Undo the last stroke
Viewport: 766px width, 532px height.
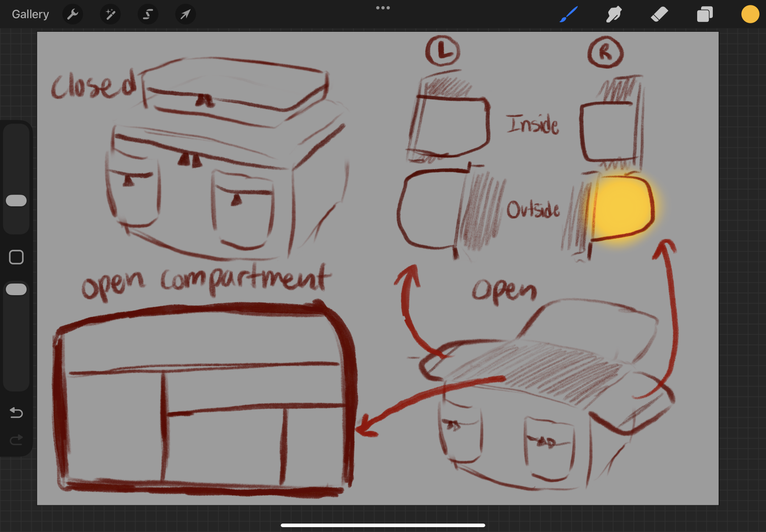pyautogui.click(x=16, y=413)
